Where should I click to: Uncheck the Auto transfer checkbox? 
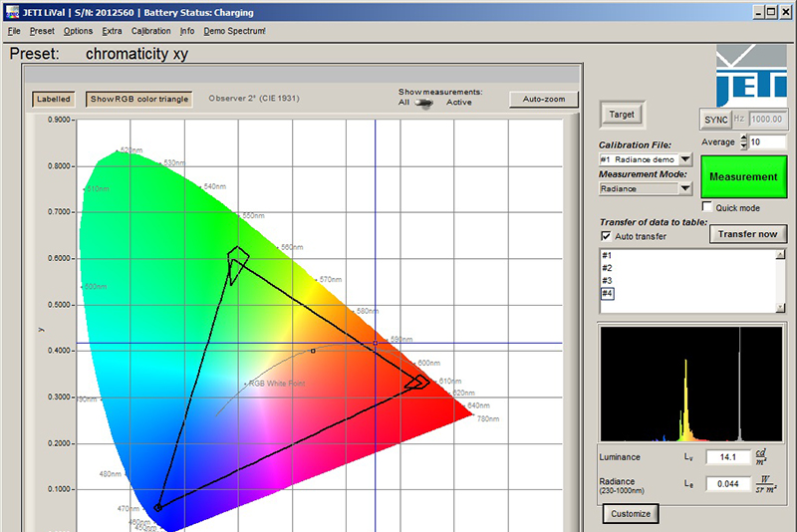click(606, 236)
